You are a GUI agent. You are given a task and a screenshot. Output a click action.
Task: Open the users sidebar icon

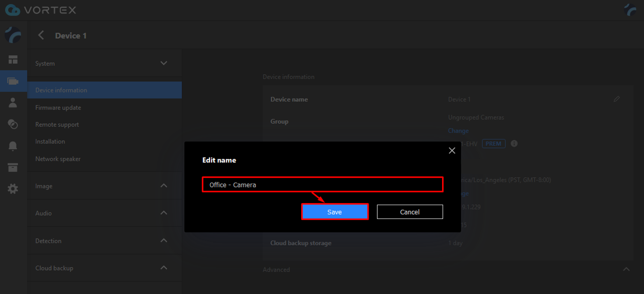point(13,102)
